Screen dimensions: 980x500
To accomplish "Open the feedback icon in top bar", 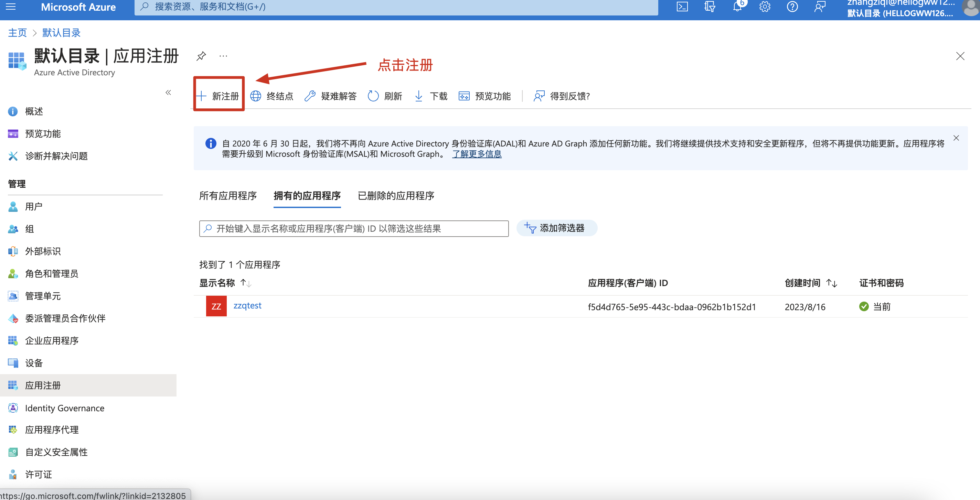I will pyautogui.click(x=819, y=7).
